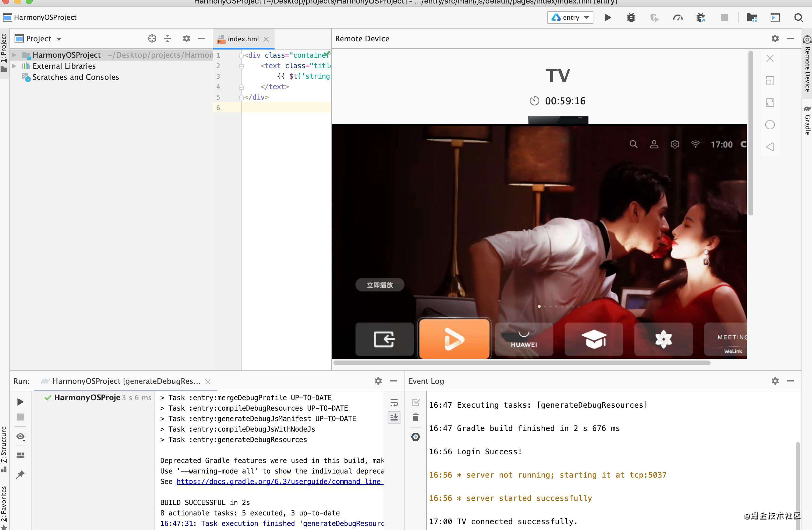Click the circle home button for remote TV

coord(770,125)
